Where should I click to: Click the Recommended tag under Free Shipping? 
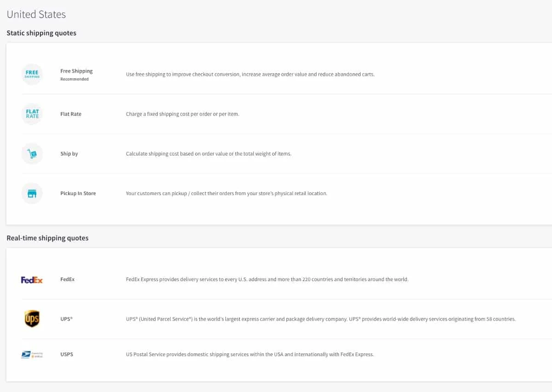pyautogui.click(x=75, y=79)
